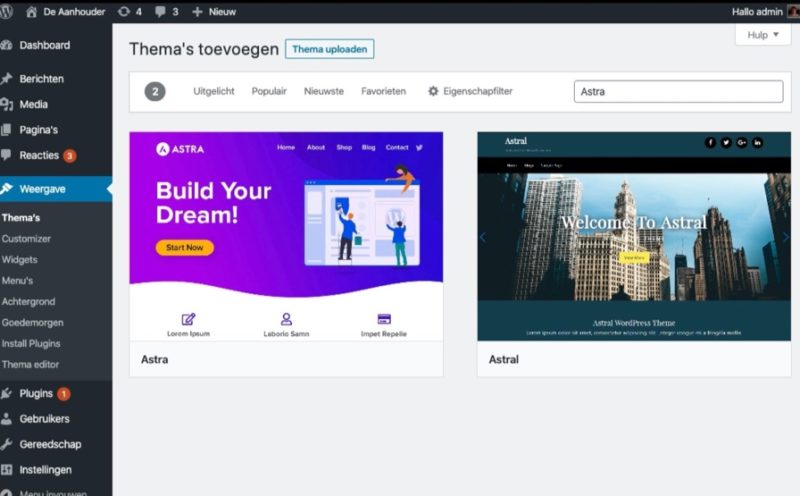Click the Astral theme name

[x=504, y=360]
